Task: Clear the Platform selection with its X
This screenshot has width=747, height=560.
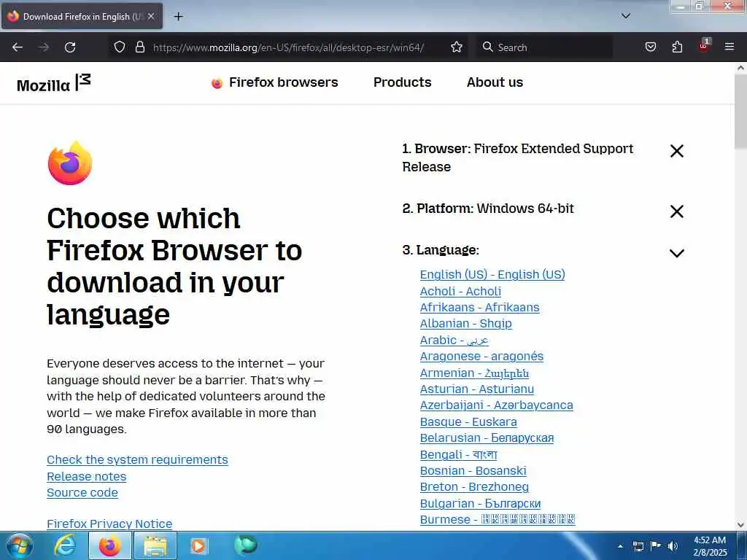Action: click(x=677, y=211)
